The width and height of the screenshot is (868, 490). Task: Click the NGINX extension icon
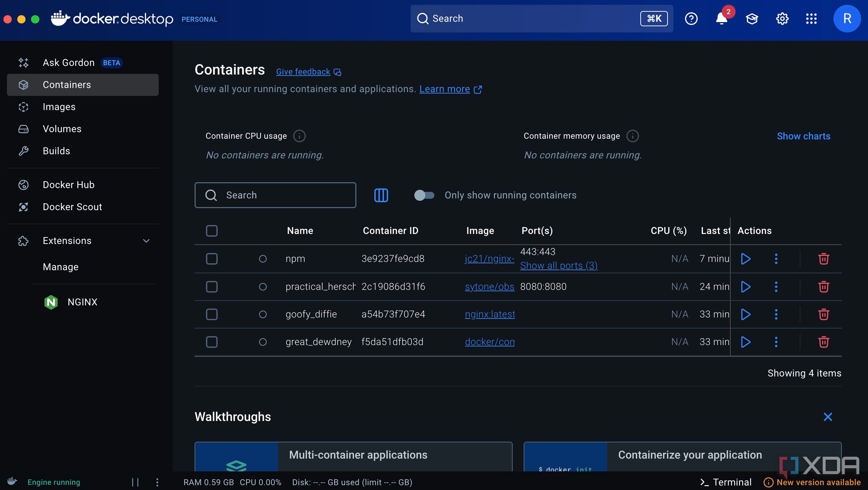51,302
